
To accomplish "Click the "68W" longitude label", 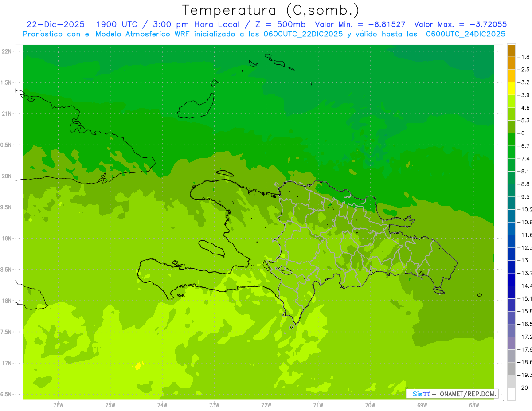I will click(x=474, y=405).
